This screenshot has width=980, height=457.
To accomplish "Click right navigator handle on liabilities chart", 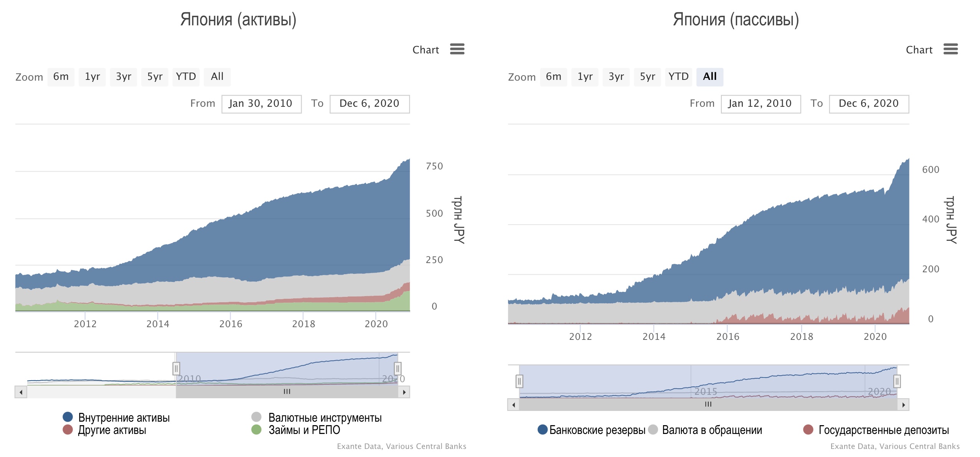I will point(897,381).
